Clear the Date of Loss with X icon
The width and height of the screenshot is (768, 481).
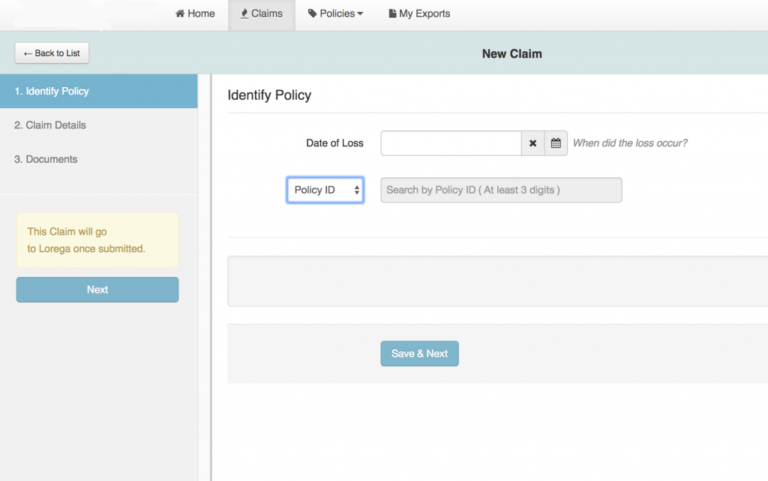pyautogui.click(x=533, y=143)
